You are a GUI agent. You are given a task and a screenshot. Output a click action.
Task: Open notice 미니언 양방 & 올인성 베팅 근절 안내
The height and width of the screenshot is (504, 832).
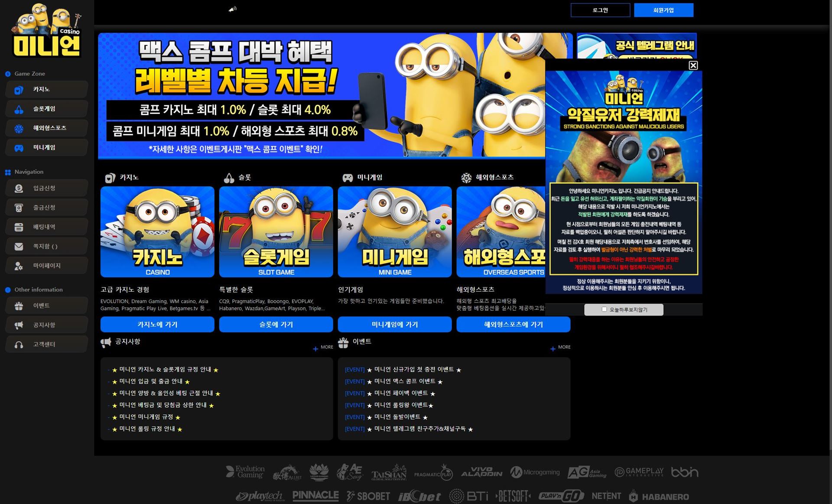click(166, 393)
